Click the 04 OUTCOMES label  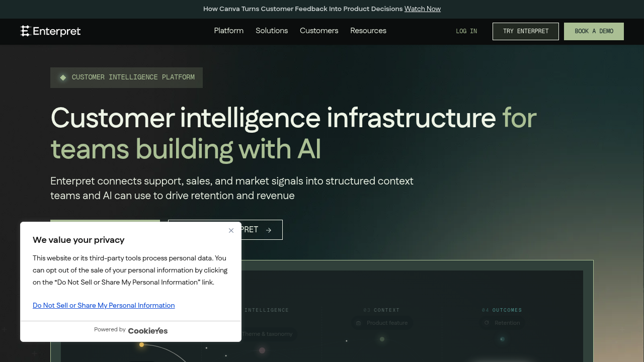(502, 310)
